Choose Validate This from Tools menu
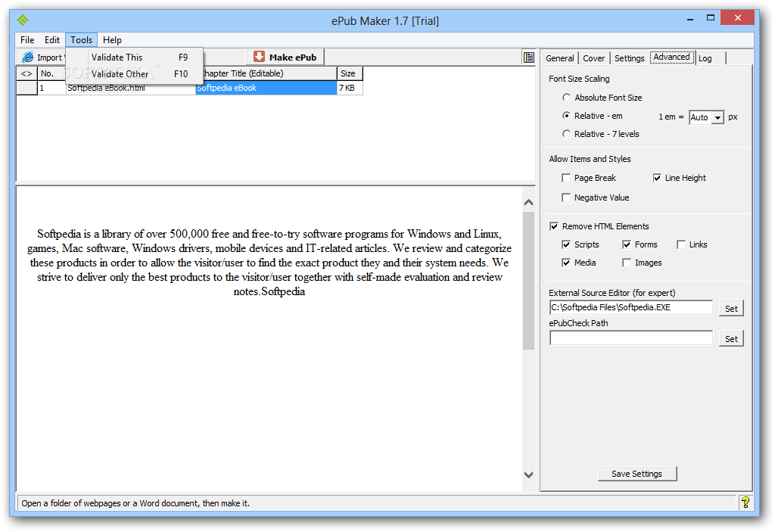 (135, 58)
